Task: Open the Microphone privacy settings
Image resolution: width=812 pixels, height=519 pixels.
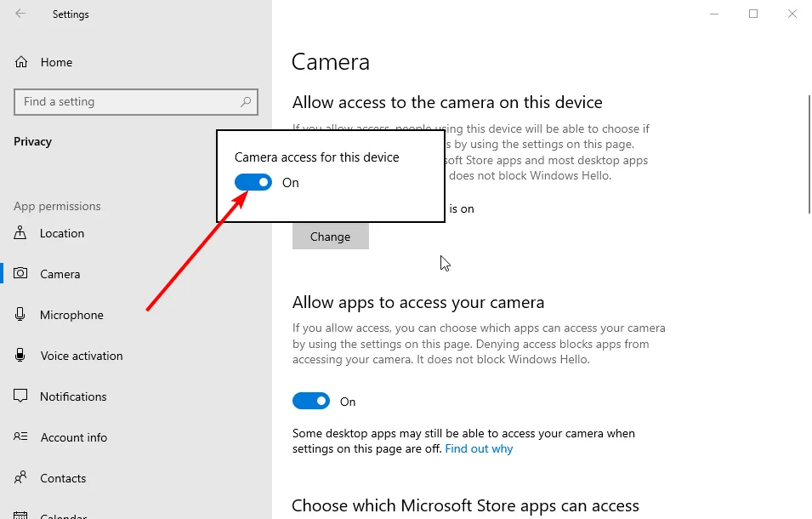Action: click(71, 315)
